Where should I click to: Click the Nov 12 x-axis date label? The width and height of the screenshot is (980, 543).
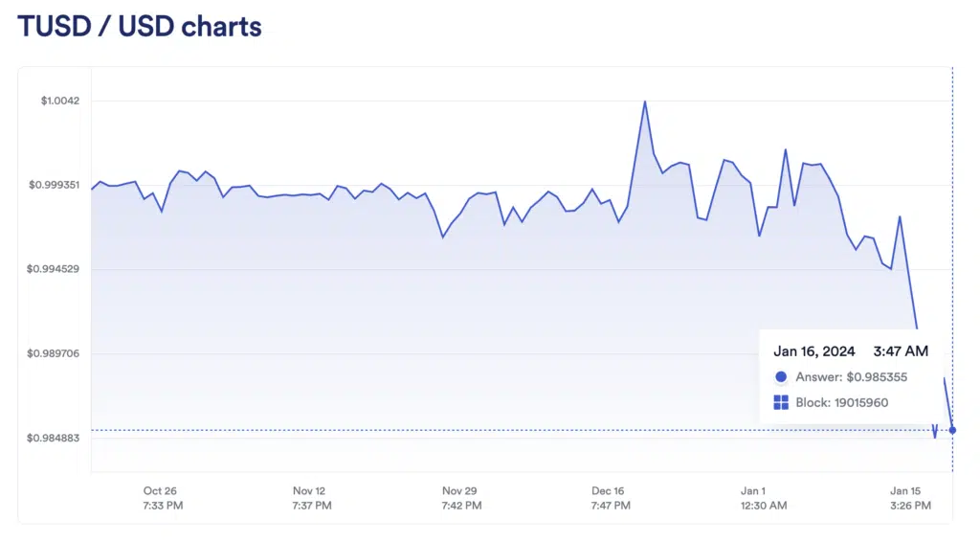[x=309, y=491]
